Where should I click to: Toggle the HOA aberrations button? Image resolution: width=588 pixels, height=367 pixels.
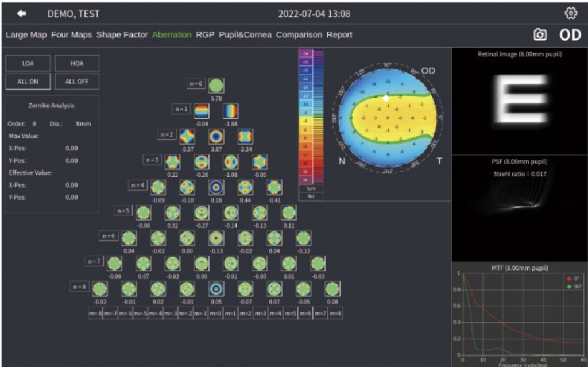pos(77,63)
